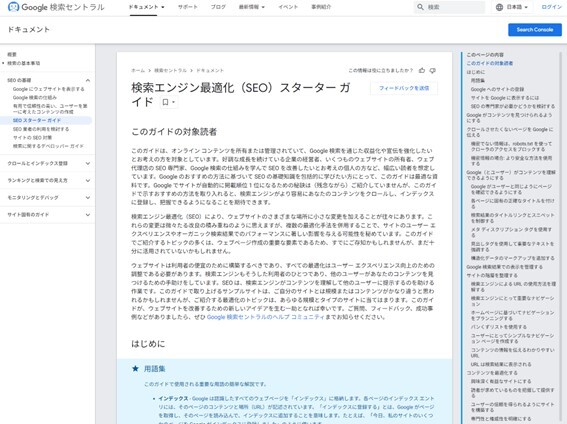Jump to クロールさせたくないページを Google に伝える
The height and width of the screenshot is (424, 567).
coord(510,132)
